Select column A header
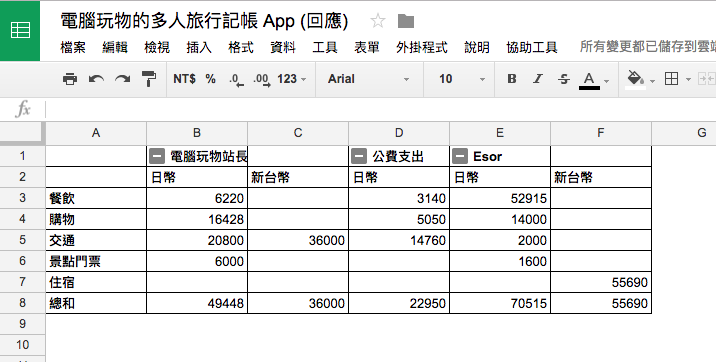The width and height of the screenshot is (716, 362). click(96, 133)
